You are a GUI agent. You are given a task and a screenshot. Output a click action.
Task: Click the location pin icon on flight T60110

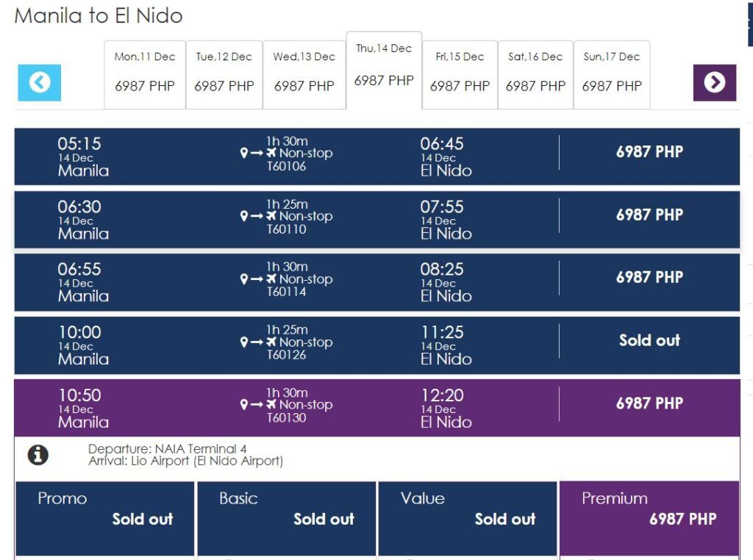coord(244,216)
